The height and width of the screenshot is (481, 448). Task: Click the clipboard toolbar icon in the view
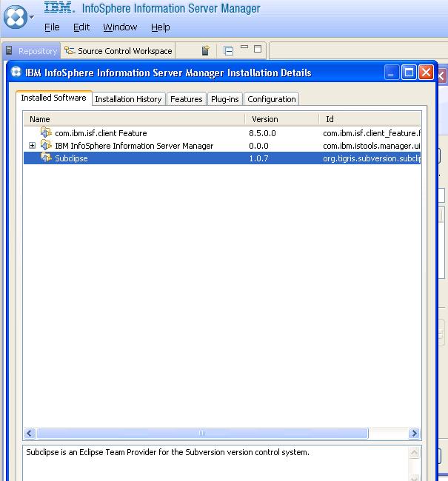coord(205,50)
